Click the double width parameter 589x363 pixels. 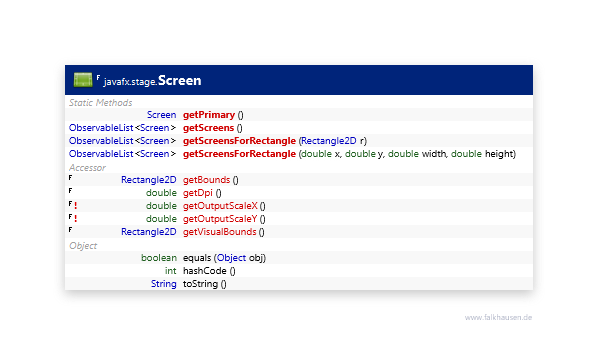(x=417, y=154)
